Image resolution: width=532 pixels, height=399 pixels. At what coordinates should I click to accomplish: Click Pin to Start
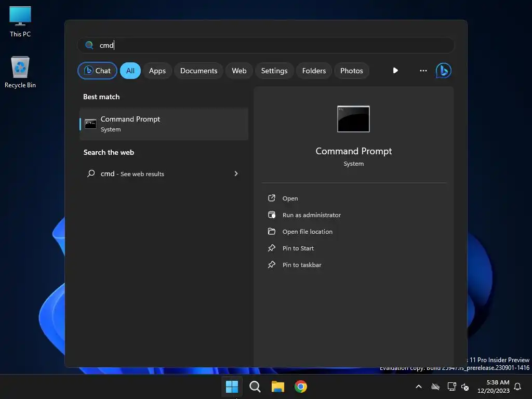point(298,248)
